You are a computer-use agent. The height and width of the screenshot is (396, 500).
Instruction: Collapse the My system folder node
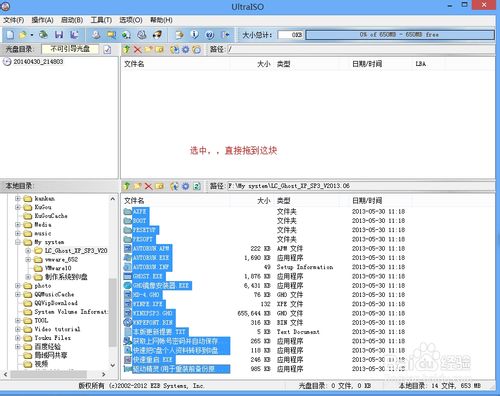coord(18,242)
